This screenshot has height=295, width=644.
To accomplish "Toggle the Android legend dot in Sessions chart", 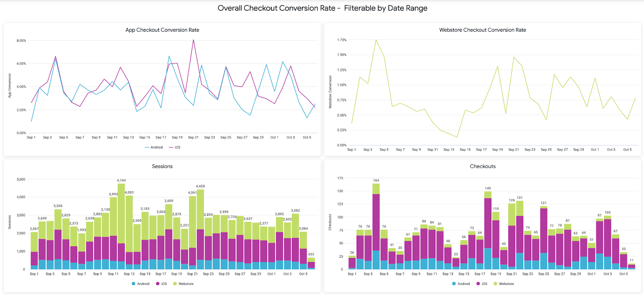I will [133, 284].
